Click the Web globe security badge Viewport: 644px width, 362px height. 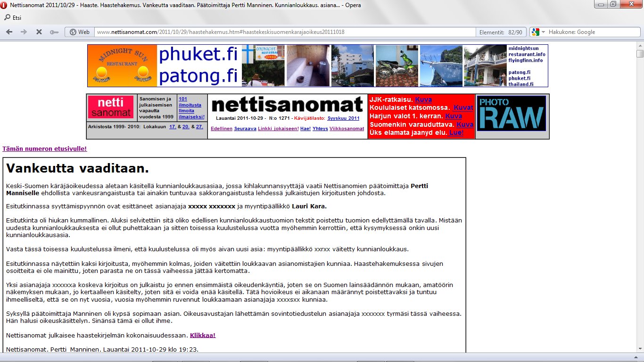point(79,32)
